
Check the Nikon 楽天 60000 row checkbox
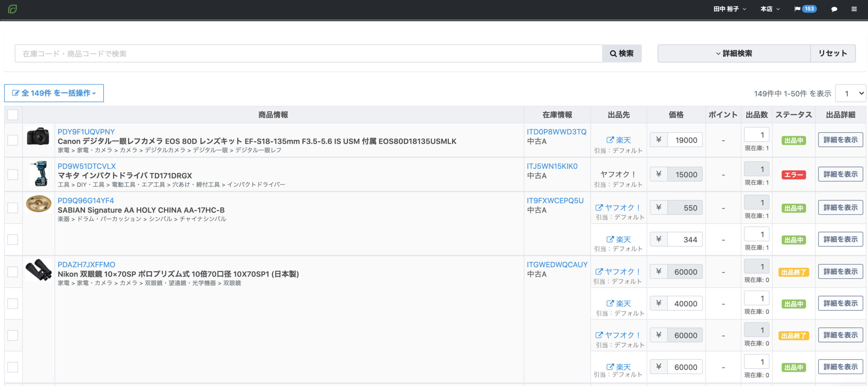click(13, 367)
